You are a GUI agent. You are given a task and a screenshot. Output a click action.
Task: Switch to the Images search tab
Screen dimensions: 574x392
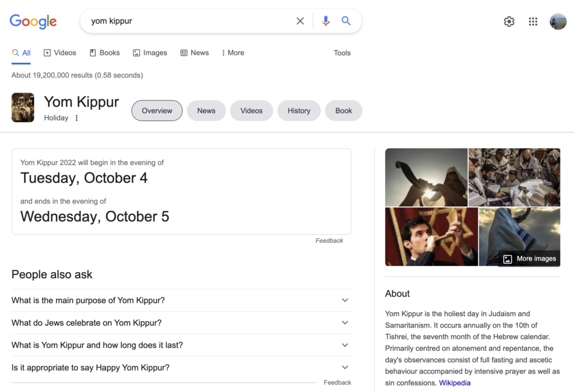(x=150, y=53)
